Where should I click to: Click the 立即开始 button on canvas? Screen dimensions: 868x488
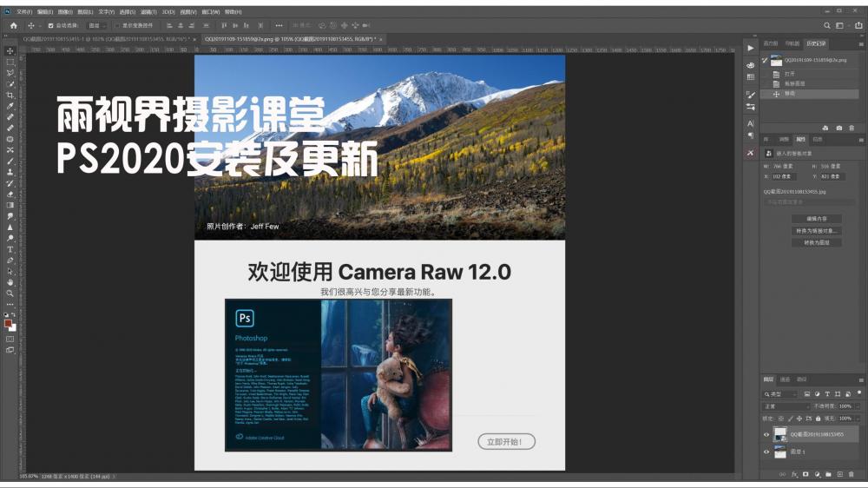coord(507,441)
